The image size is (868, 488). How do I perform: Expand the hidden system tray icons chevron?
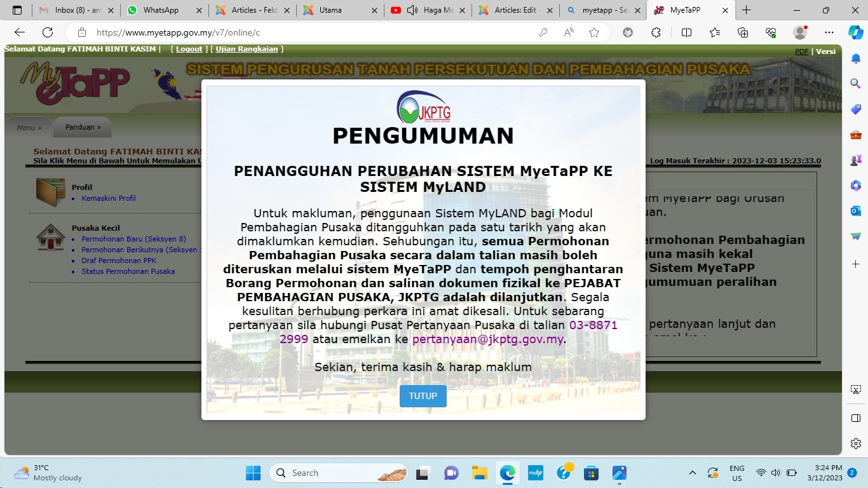692,473
